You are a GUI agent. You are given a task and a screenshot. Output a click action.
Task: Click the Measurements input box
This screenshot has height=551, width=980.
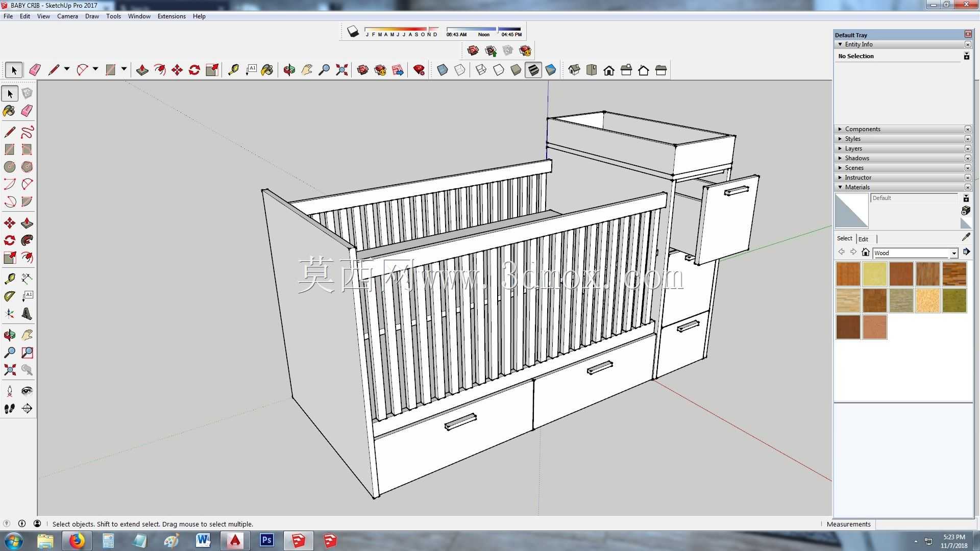[924, 524]
